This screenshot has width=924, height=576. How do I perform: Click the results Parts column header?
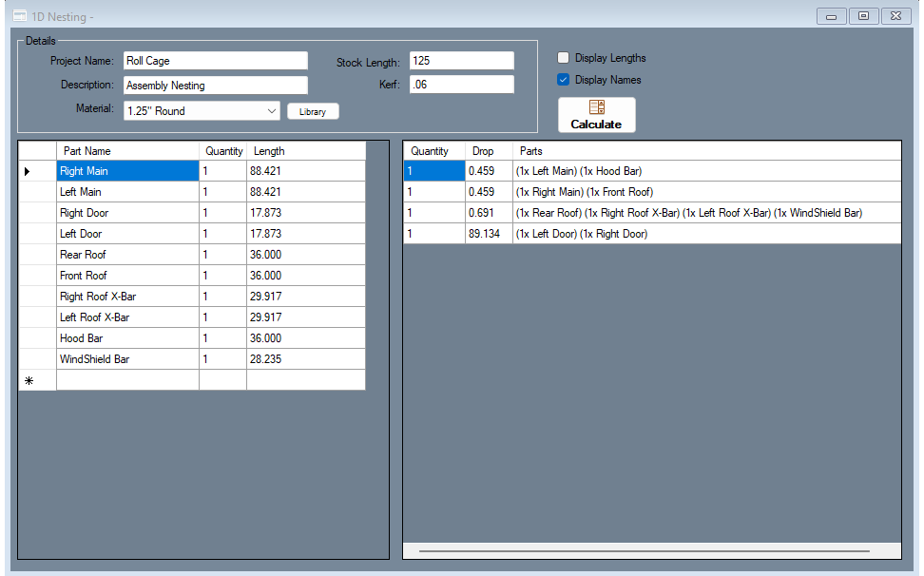(707, 151)
